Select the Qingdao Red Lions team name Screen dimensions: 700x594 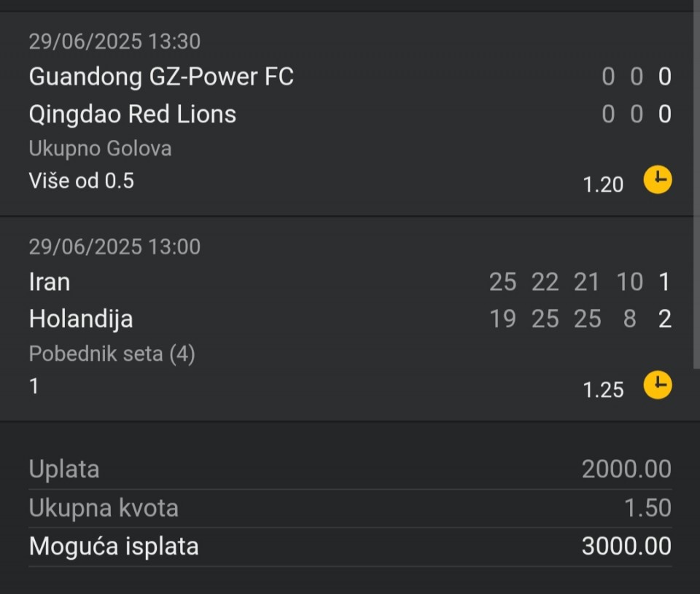pos(133,114)
